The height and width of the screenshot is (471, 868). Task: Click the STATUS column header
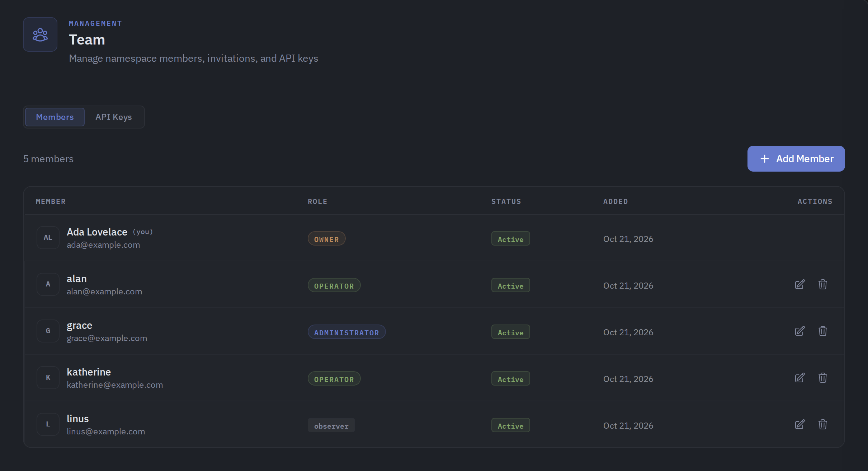(x=506, y=202)
